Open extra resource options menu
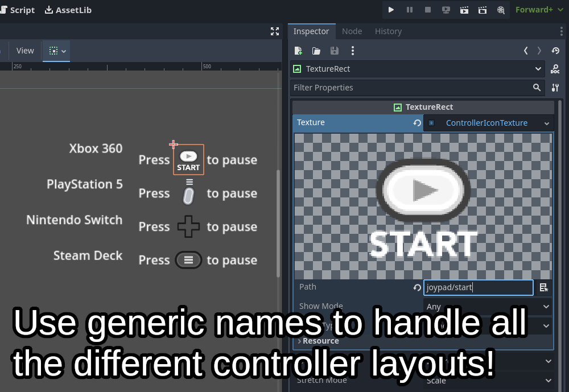This screenshot has width=569, height=392. 353,51
